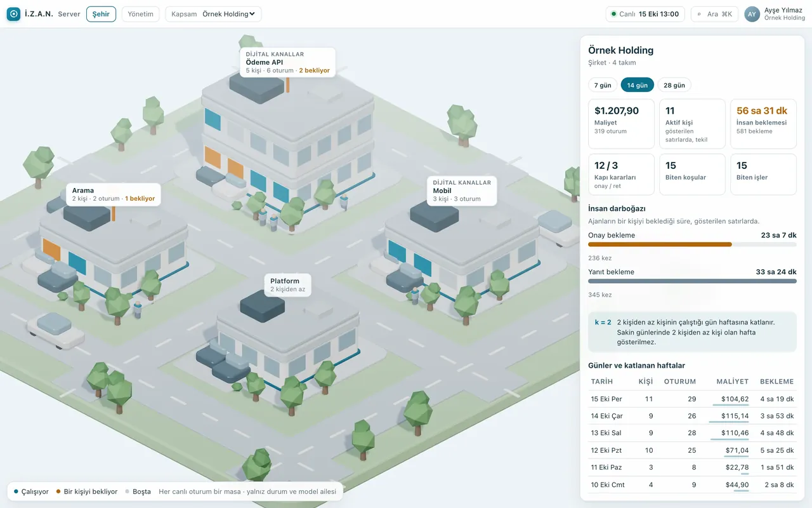Click the $1.207,90 Maliyet card
Viewport: 812px width, 508px height.
[621, 123]
